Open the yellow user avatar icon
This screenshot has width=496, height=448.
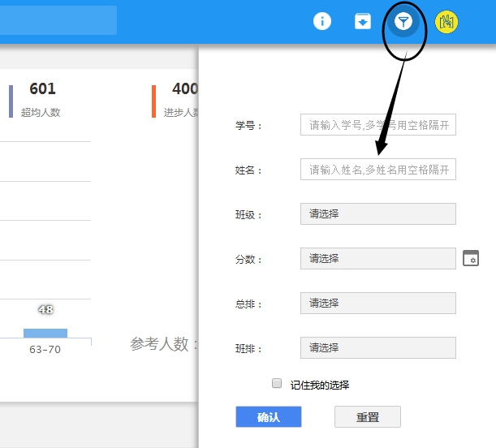tap(446, 22)
